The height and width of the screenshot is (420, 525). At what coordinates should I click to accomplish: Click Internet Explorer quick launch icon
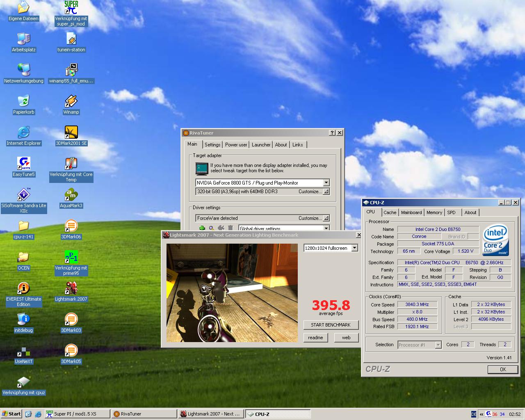coord(38,414)
